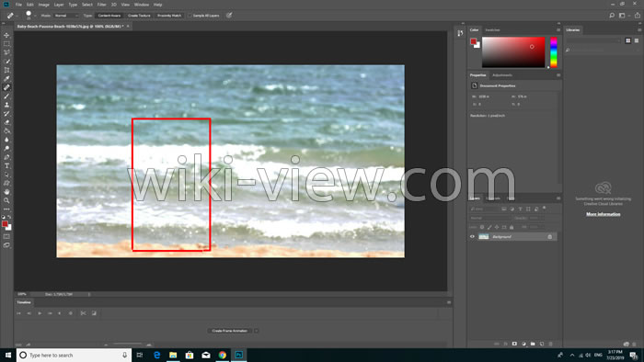
Task: Select the Zoom tool
Action: point(6,200)
